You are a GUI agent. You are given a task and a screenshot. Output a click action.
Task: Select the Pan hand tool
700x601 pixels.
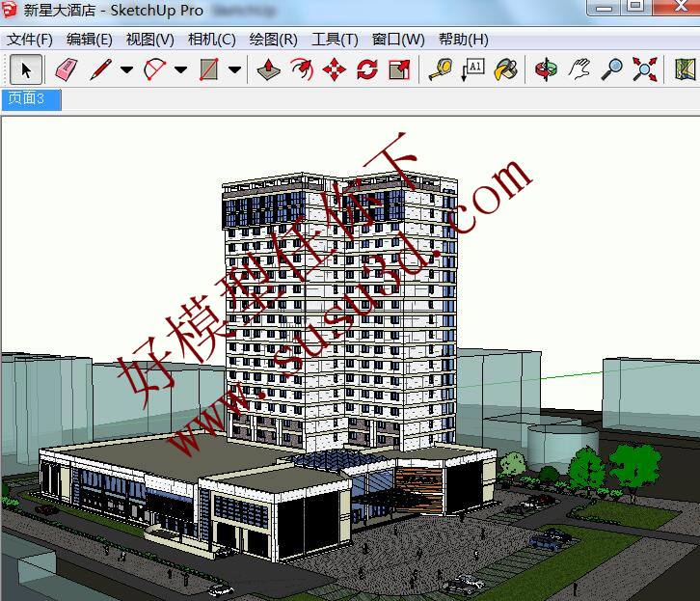(579, 69)
